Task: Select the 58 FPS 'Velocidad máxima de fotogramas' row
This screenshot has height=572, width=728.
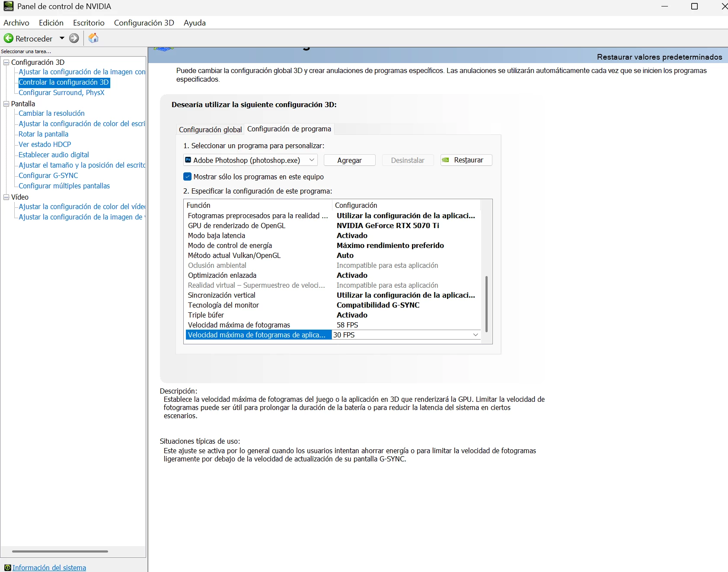Action: (x=333, y=325)
